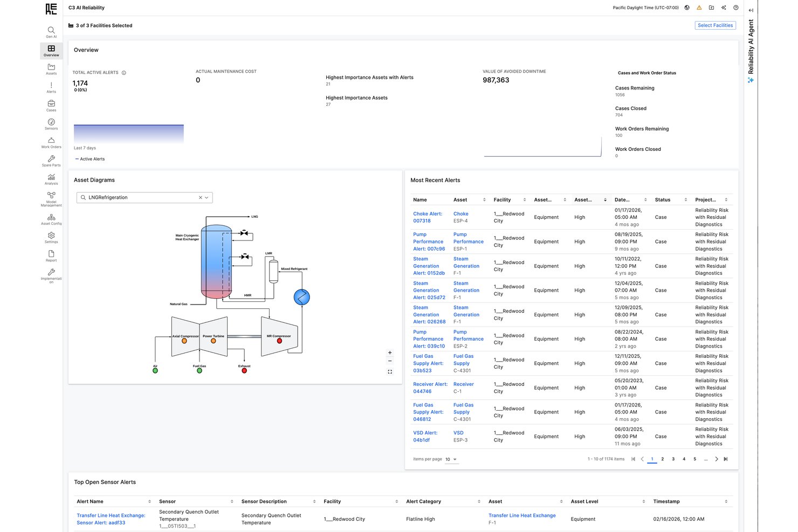The image size is (798, 532).
Task: Open Asset Config in sidebar
Action: (51, 219)
